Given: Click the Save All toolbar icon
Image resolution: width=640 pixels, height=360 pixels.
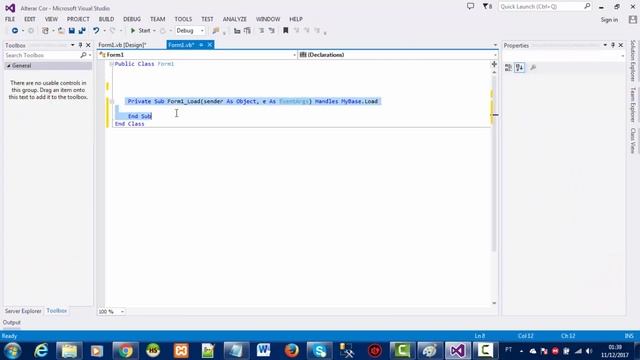Looking at the screenshot, I should [x=82, y=31].
